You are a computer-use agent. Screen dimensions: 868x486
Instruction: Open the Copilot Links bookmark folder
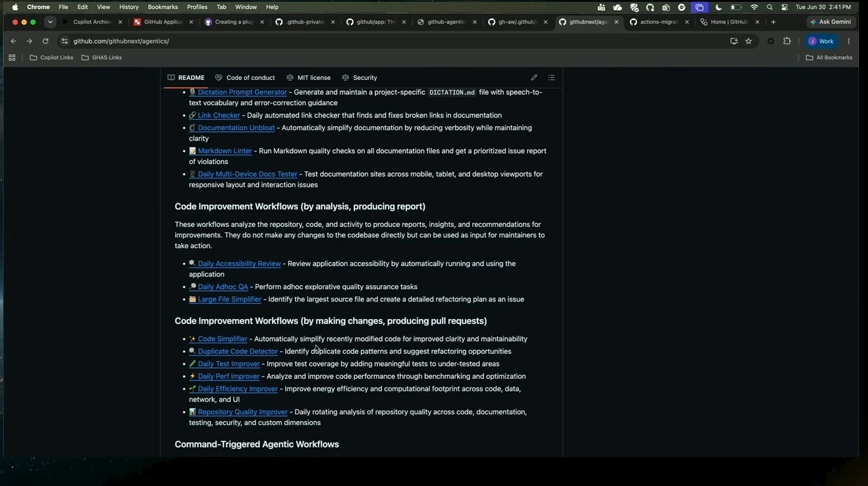[x=52, y=58]
